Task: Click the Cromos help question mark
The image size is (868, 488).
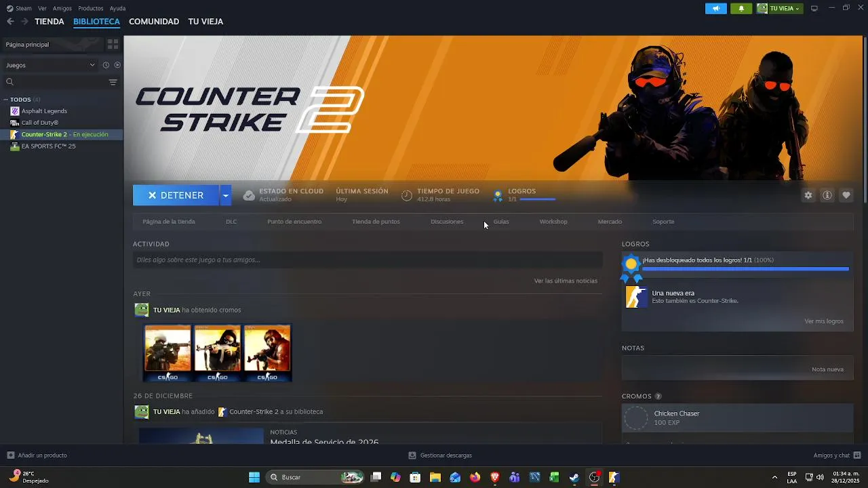Action: [658, 396]
